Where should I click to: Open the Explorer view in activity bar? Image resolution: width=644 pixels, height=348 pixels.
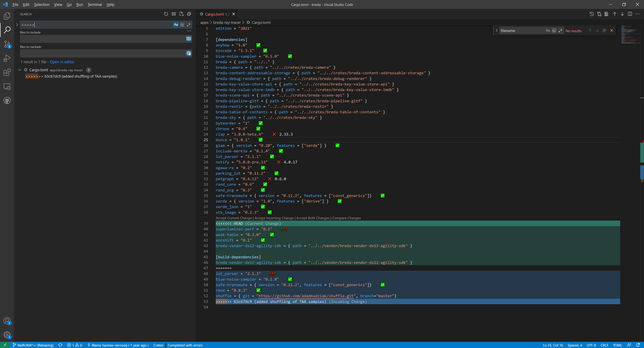click(x=7, y=16)
